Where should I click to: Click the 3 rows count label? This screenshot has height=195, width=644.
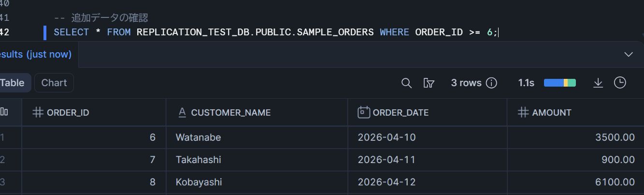[x=466, y=83]
